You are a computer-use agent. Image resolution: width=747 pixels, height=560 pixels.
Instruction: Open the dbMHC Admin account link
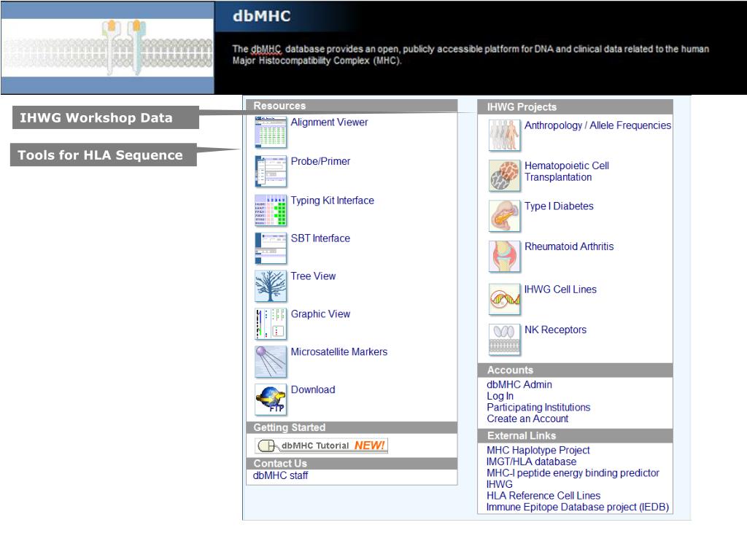[x=519, y=384]
